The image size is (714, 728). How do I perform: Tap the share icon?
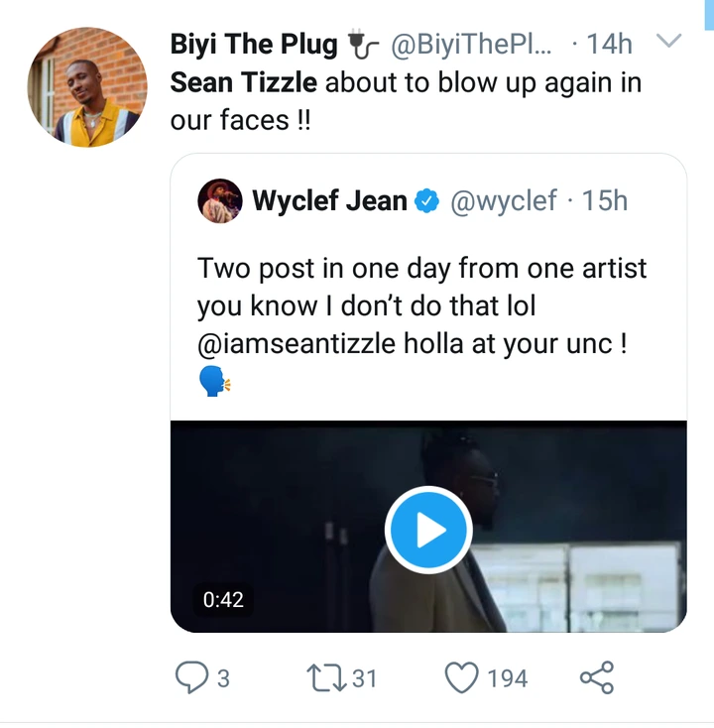pyautogui.click(x=596, y=677)
